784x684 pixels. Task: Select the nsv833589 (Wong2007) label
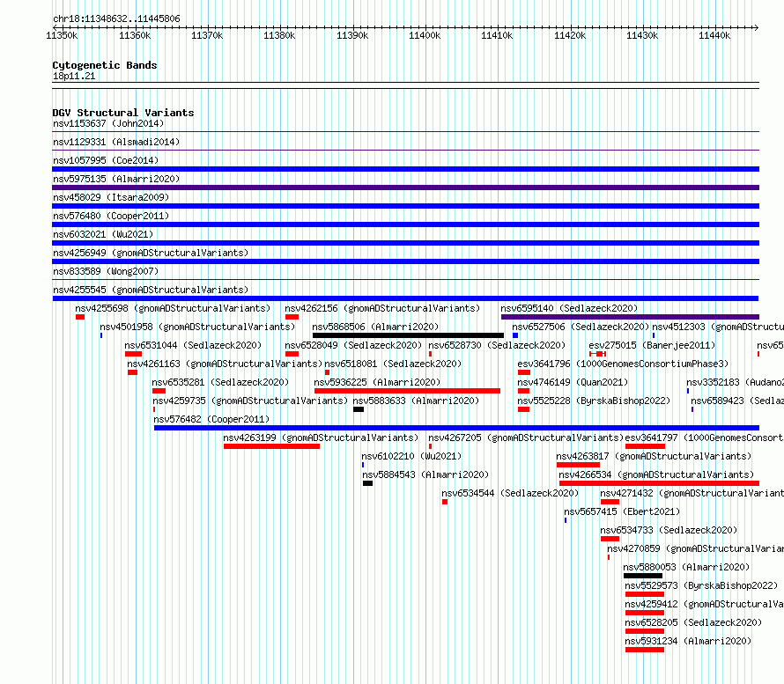click(106, 271)
